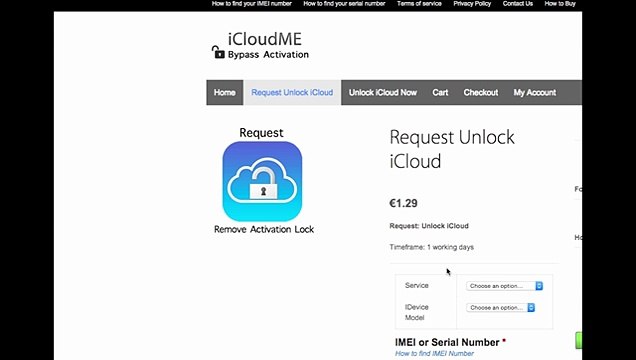This screenshot has width=636, height=360.
Task: Open How to find your IMEI number link
Action: [251, 4]
